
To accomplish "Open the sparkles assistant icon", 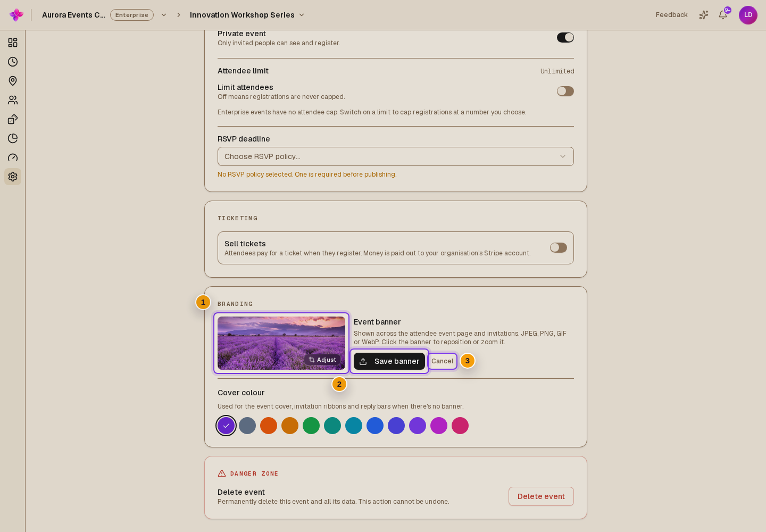I will click(x=704, y=15).
